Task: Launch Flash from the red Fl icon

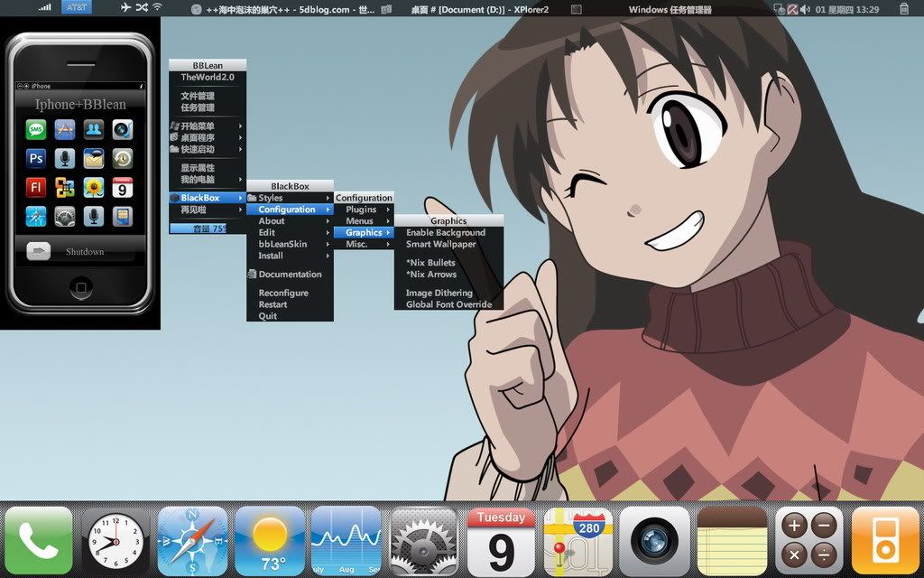Action: [36, 188]
